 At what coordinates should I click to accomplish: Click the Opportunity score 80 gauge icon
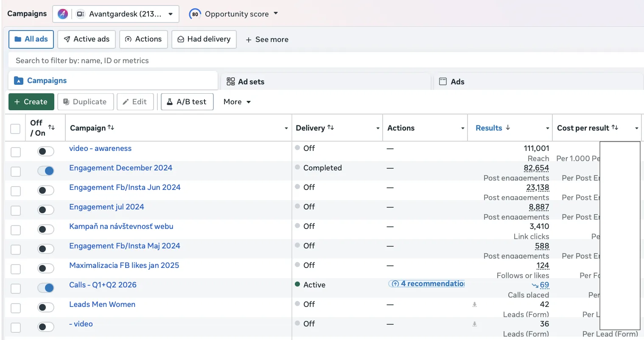click(195, 14)
